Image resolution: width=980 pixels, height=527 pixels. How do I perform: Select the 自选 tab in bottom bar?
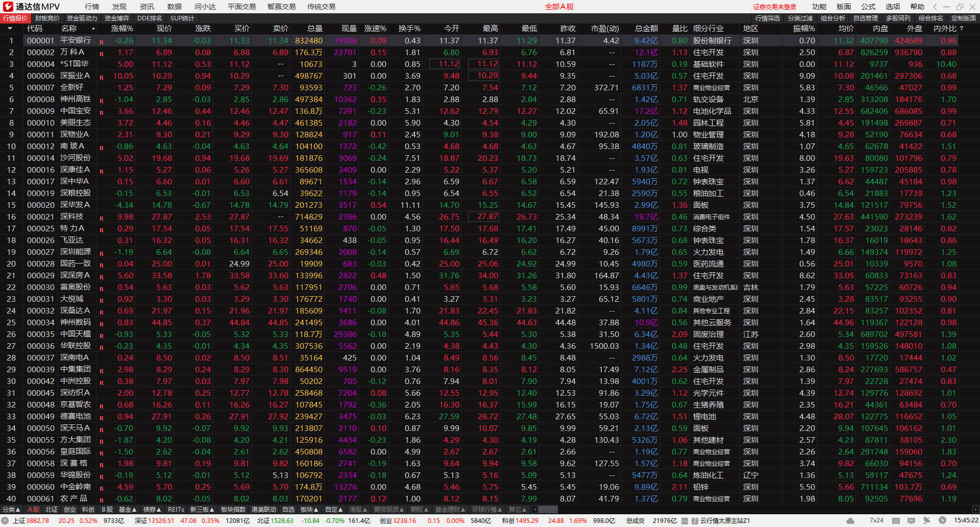click(x=288, y=510)
